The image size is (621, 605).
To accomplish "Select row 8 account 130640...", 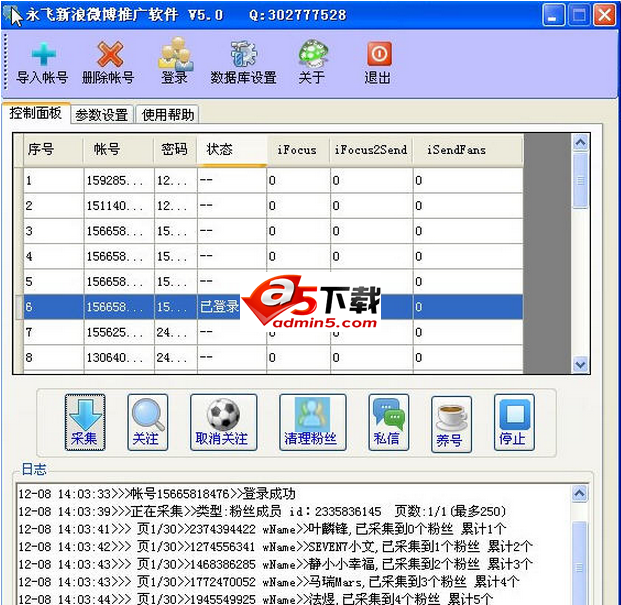I will [x=273, y=358].
